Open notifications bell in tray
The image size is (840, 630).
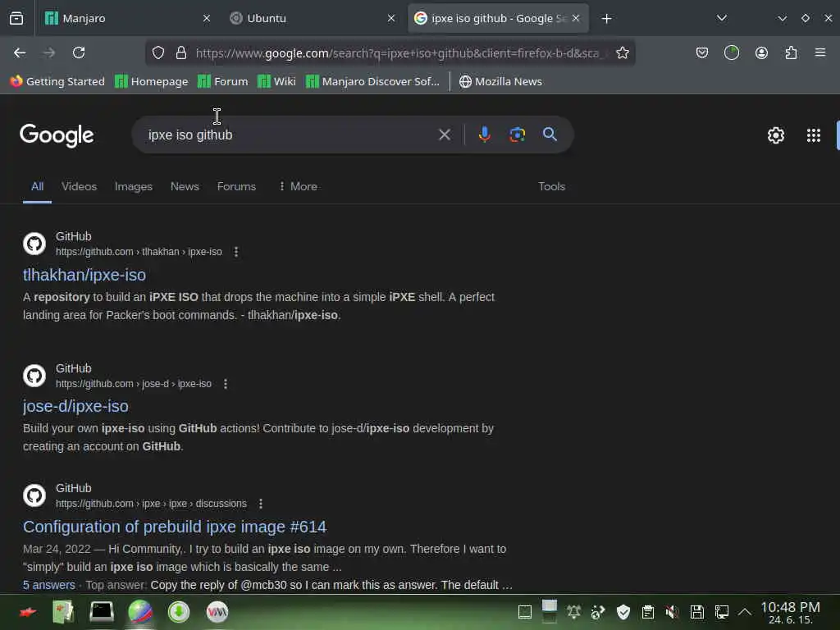click(573, 612)
